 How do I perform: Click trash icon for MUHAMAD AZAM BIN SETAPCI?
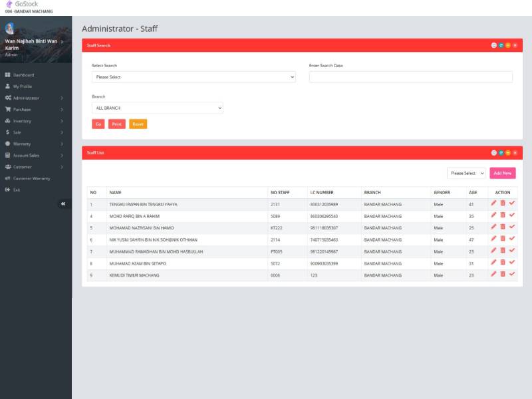pos(503,263)
